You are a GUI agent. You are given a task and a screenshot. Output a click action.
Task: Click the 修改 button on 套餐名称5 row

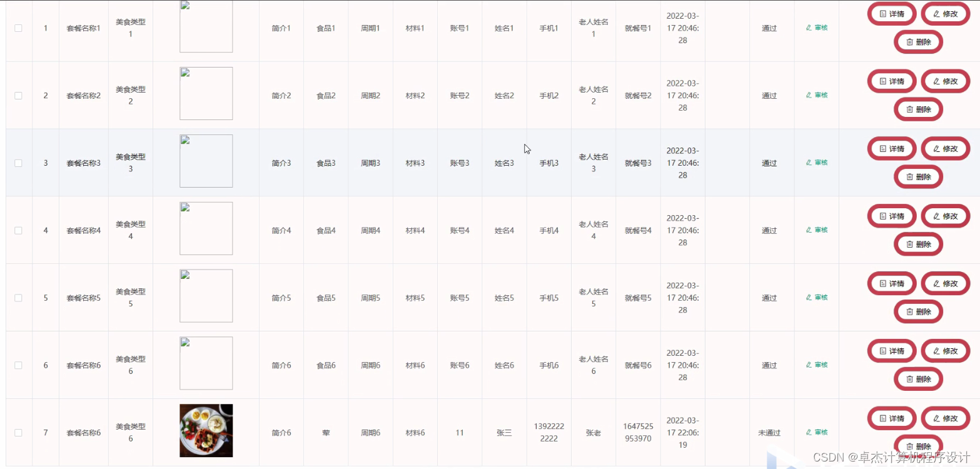[x=944, y=283]
